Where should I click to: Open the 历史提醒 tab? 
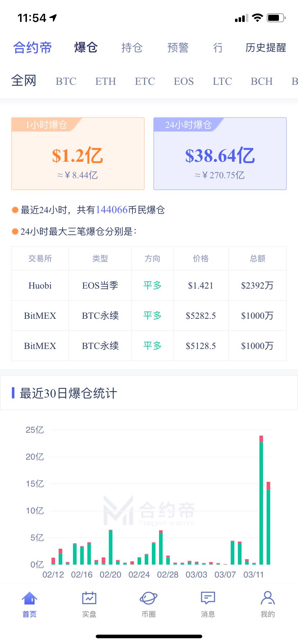pyautogui.click(x=266, y=47)
